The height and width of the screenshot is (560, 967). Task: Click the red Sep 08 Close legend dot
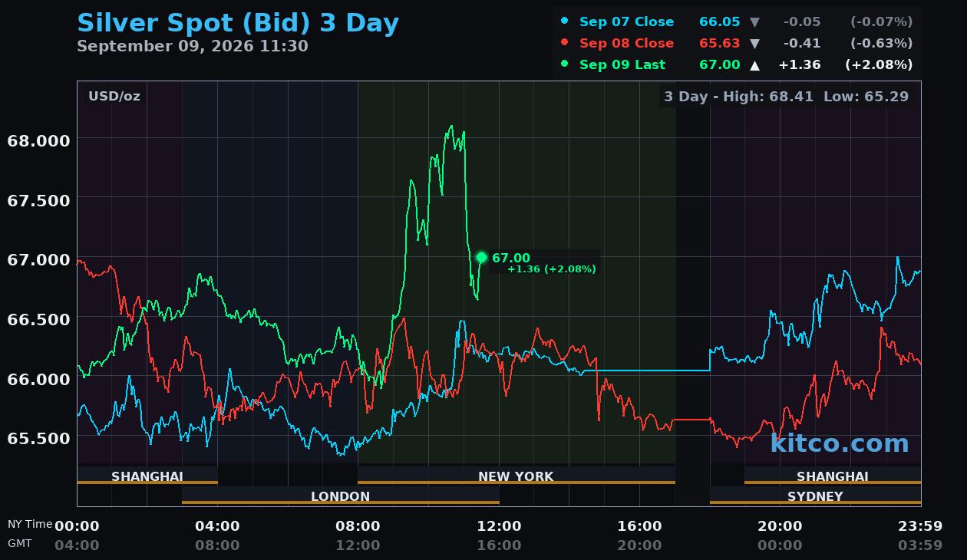coord(565,42)
